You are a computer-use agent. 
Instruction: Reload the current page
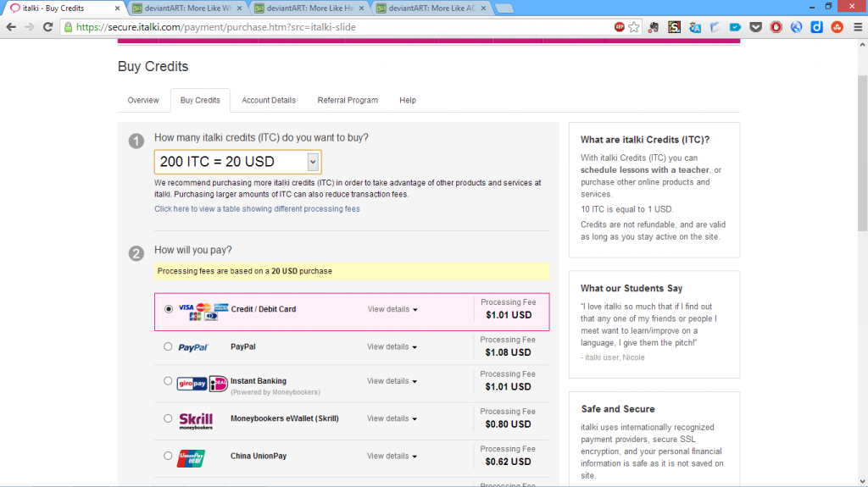tap(48, 27)
